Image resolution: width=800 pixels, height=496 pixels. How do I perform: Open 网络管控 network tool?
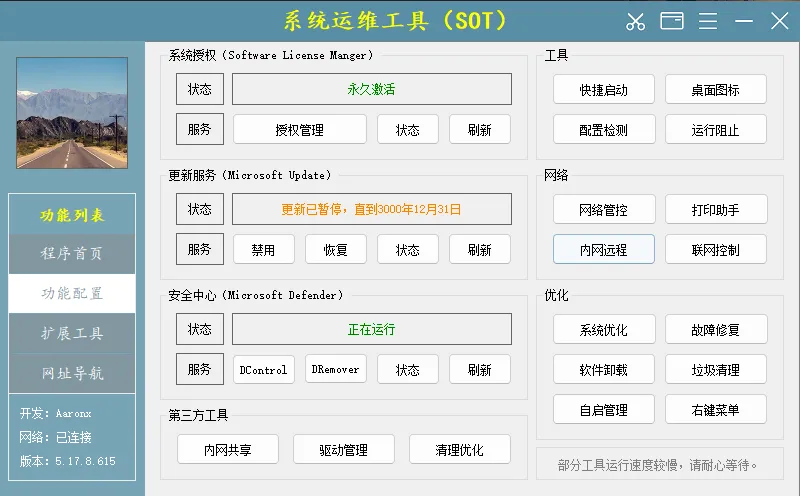[x=604, y=210]
